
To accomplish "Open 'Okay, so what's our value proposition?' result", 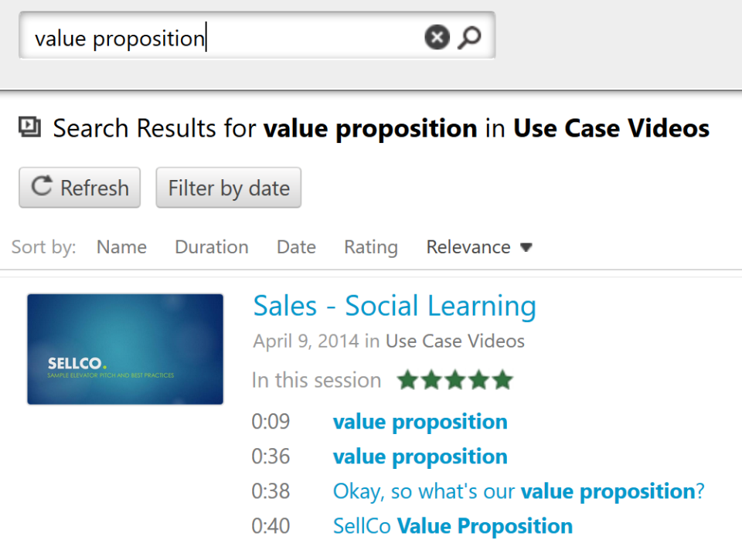I will [x=518, y=491].
